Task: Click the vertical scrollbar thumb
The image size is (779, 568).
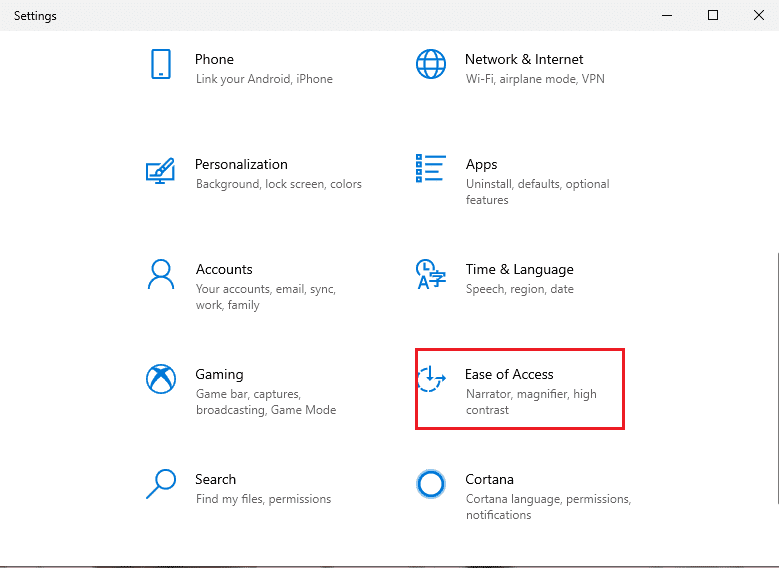Action: click(x=777, y=378)
